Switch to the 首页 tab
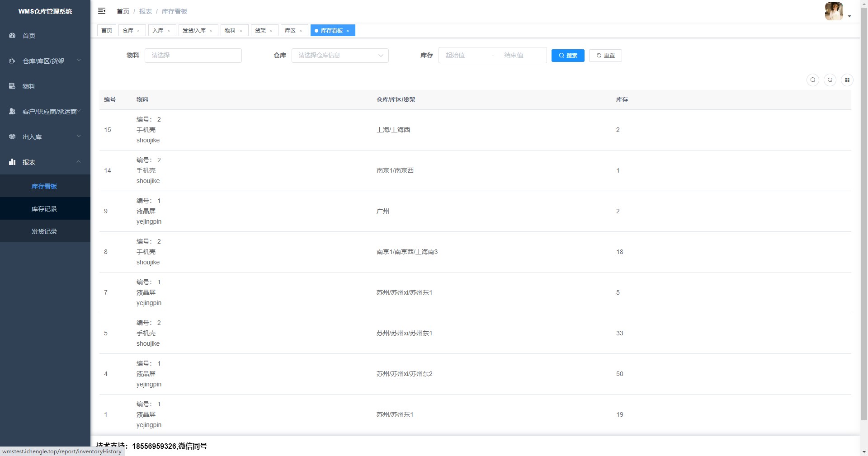Screen dimensions: 868x456 pos(107,30)
